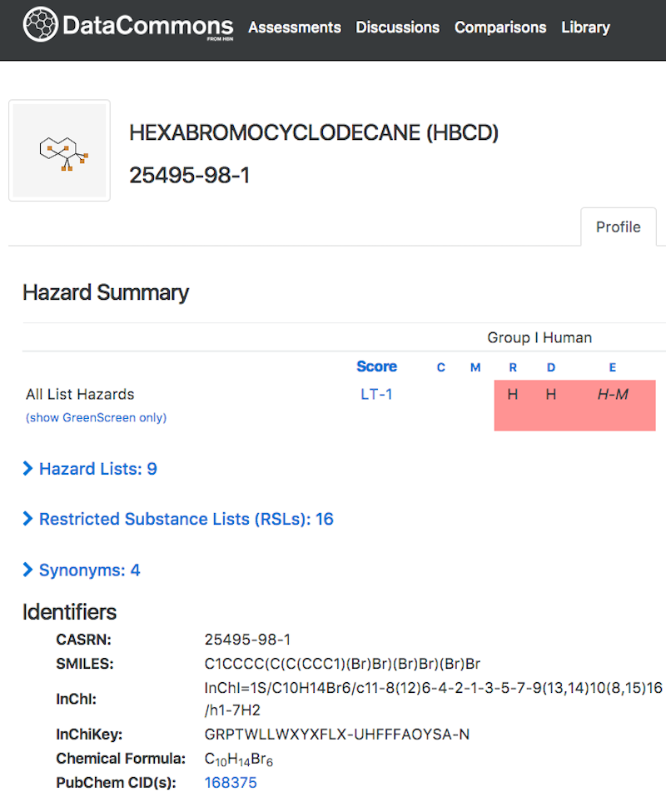This screenshot has height=812, width=666.
Task: Click the Score column header
Action: (x=376, y=367)
